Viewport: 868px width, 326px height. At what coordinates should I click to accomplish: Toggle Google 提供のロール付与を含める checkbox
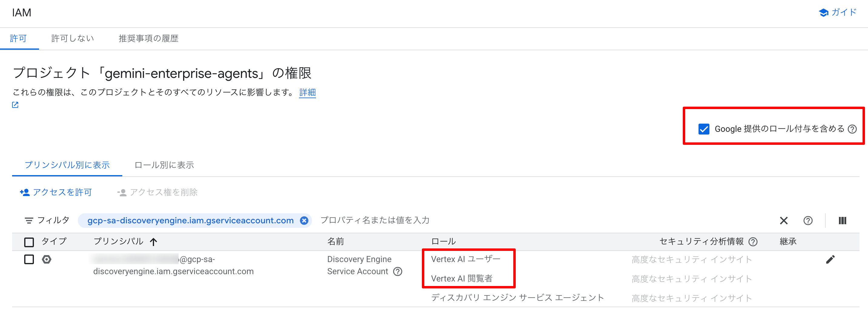point(704,129)
